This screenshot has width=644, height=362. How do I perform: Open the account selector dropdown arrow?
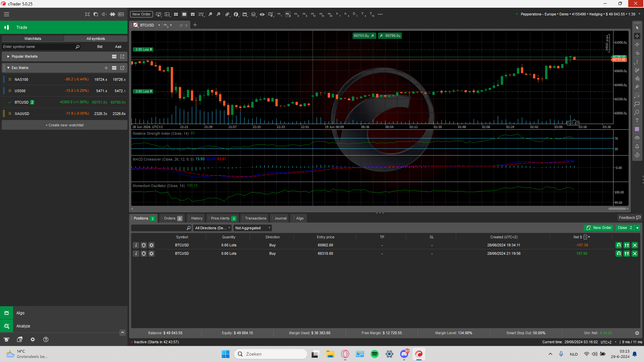[x=639, y=14]
